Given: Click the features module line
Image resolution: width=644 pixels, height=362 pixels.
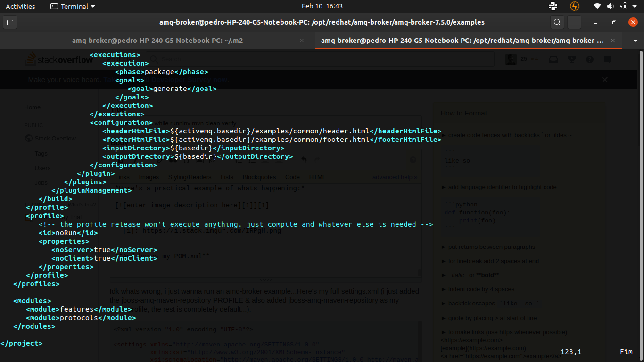Looking at the screenshot, I should pos(79,309).
